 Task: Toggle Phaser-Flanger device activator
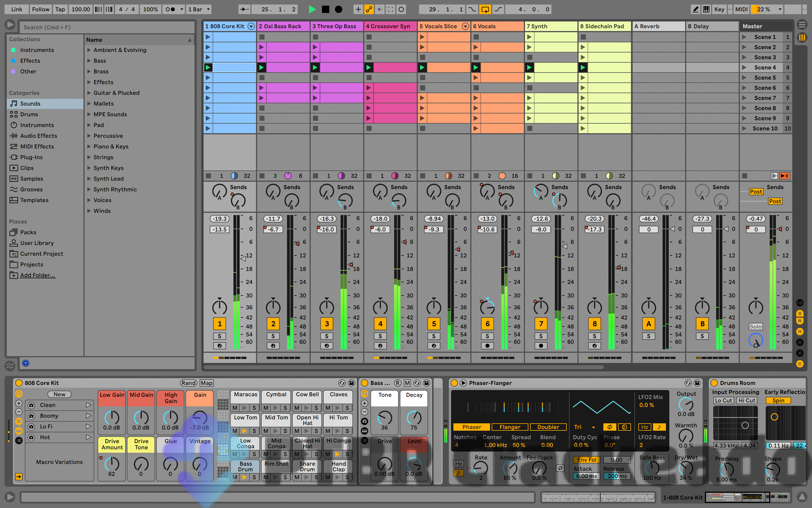click(x=454, y=383)
